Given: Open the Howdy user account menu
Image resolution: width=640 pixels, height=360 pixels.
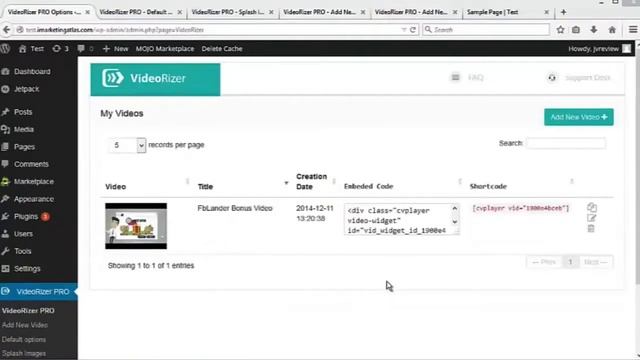Looking at the screenshot, I should pyautogui.click(x=600, y=49).
